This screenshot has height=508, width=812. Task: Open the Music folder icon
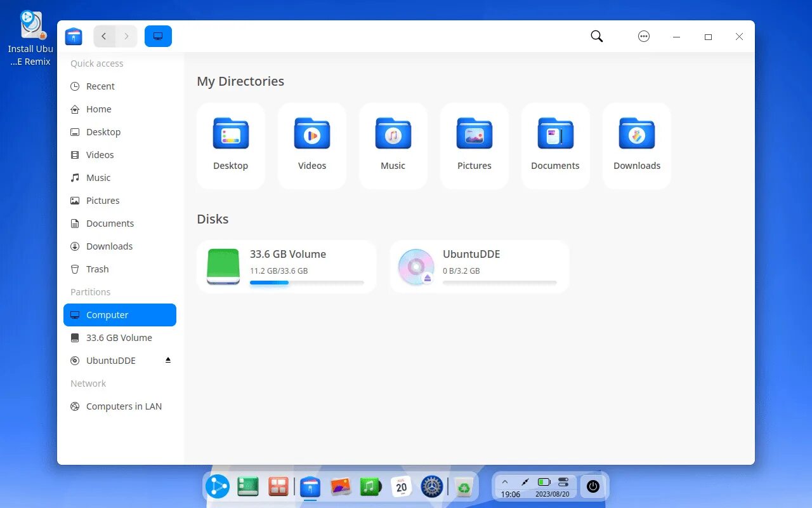coord(393,133)
